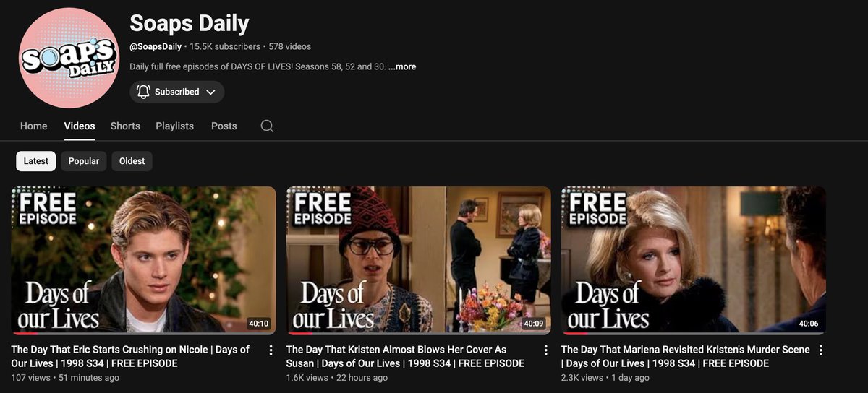Click red watch progress bar on Eric video
868x393 pixels.
pyautogui.click(x=25, y=334)
